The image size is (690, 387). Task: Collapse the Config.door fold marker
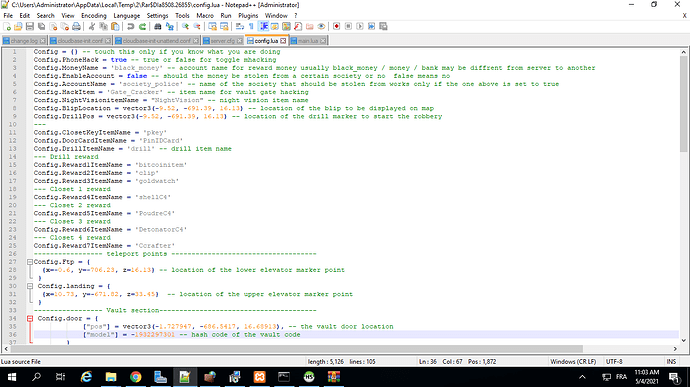tap(30, 318)
